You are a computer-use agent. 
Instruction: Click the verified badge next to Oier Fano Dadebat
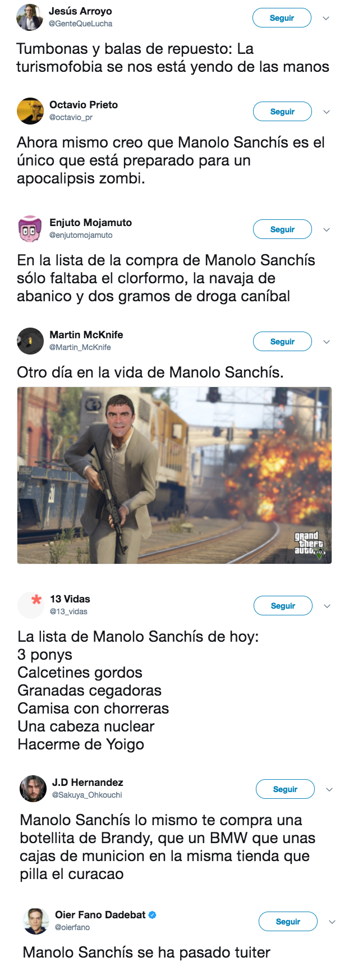click(153, 915)
